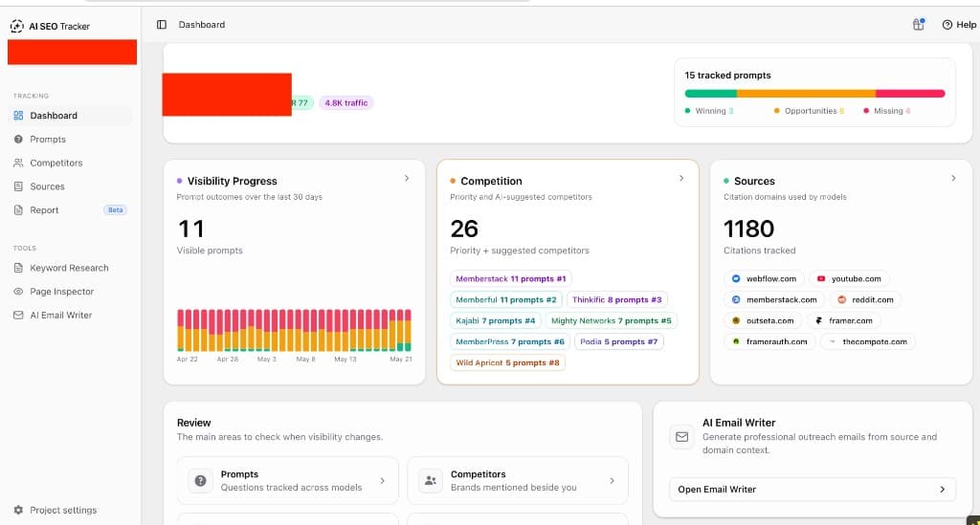980x525 pixels.
Task: Click the Project settings gear icon
Action: [18, 510]
